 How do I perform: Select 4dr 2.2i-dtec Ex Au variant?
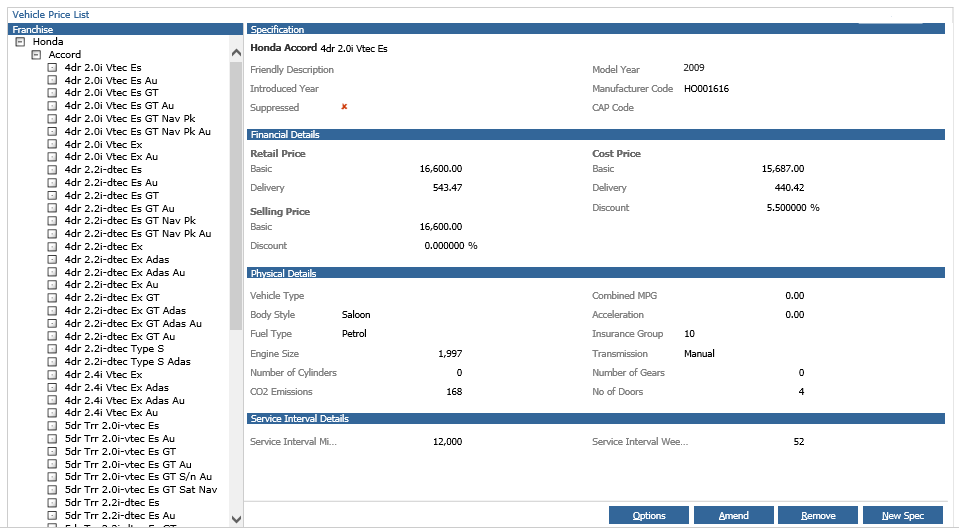point(112,284)
